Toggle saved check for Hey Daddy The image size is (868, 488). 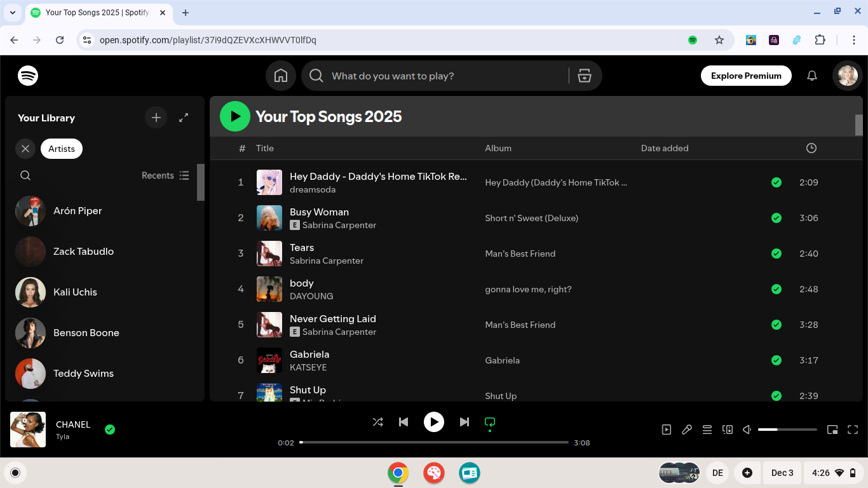pyautogui.click(x=776, y=182)
